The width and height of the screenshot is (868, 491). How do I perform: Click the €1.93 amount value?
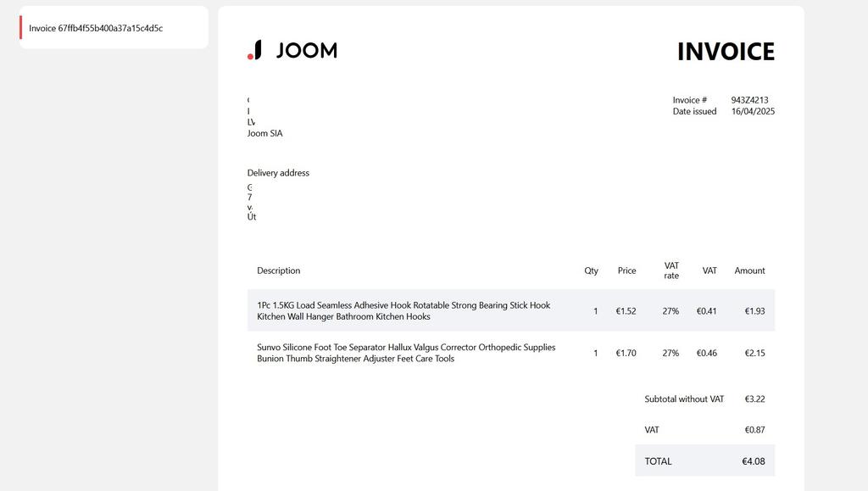754,311
